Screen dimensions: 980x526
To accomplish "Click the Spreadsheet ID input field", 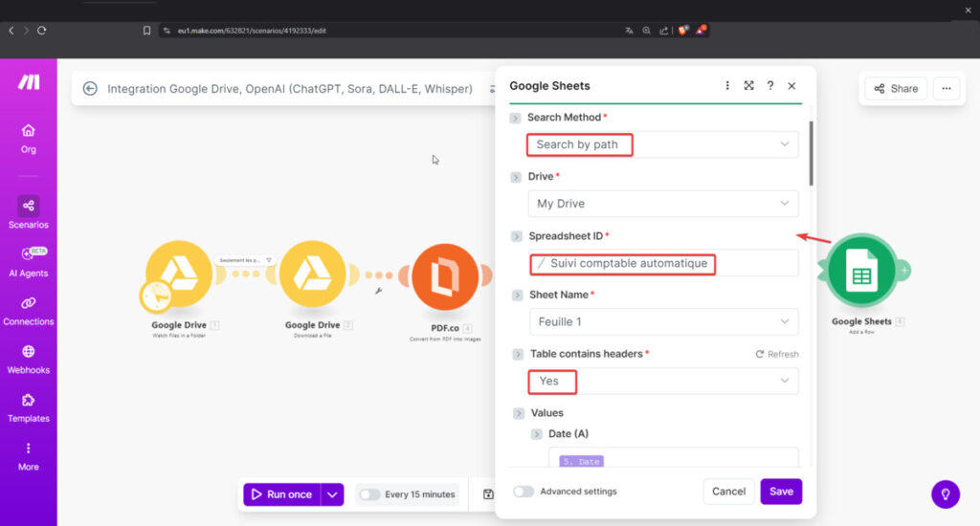I will [x=662, y=263].
